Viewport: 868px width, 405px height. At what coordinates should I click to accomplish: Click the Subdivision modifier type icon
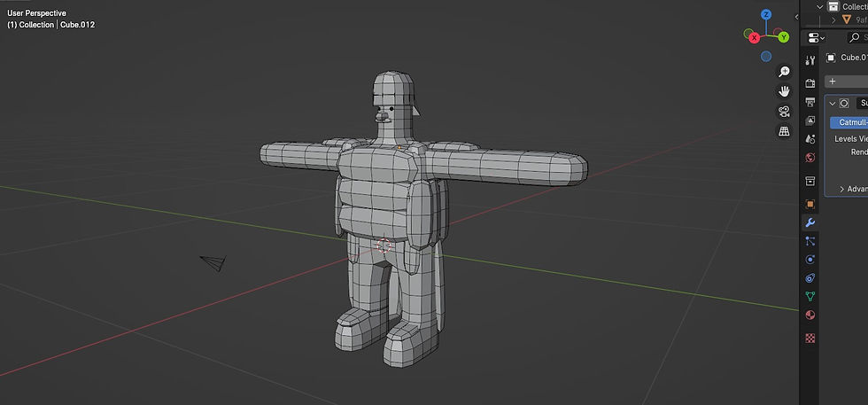[843, 103]
